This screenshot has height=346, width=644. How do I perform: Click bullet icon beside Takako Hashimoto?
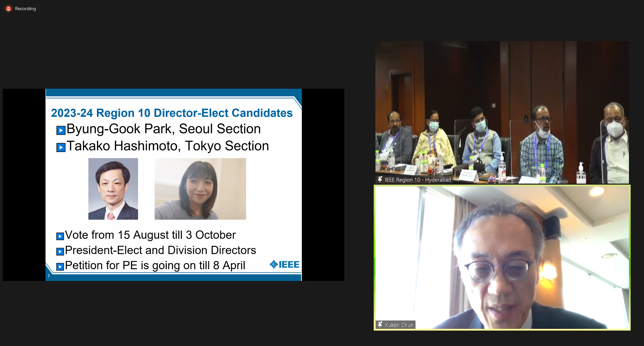click(x=61, y=147)
